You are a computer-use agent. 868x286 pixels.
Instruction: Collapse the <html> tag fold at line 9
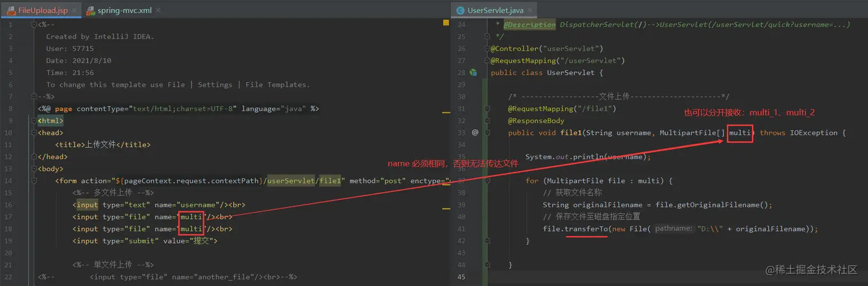pyautogui.click(x=36, y=121)
